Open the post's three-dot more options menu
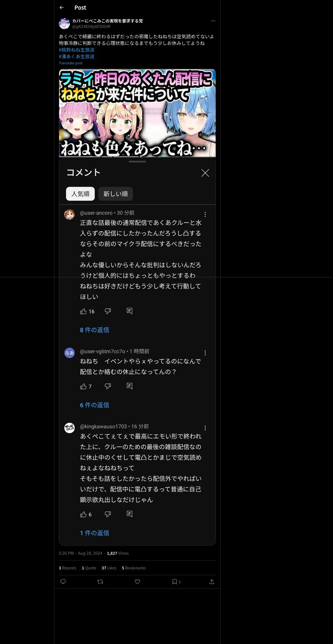 coord(213,21)
